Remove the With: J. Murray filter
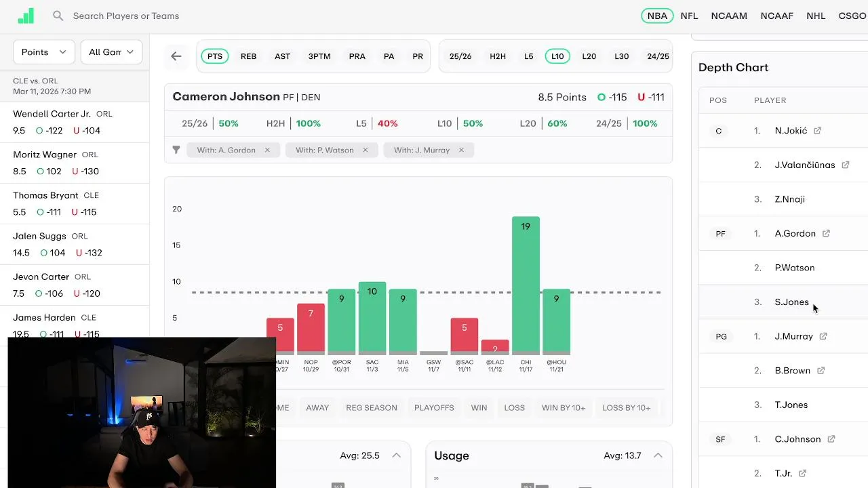This screenshot has height=488, width=868. [x=461, y=150]
